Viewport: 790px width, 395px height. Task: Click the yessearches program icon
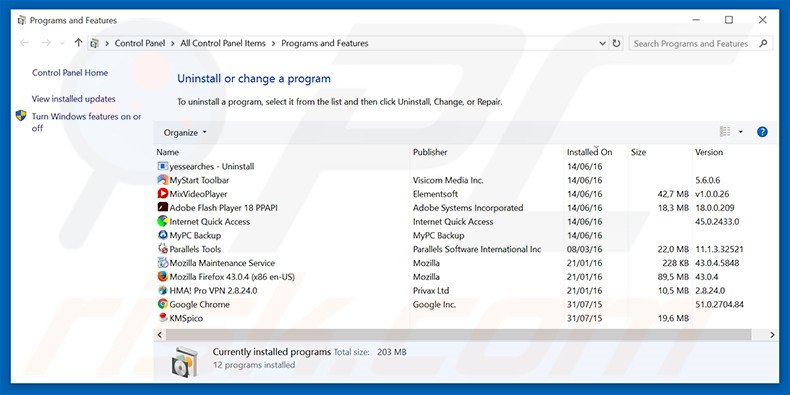tap(162, 166)
